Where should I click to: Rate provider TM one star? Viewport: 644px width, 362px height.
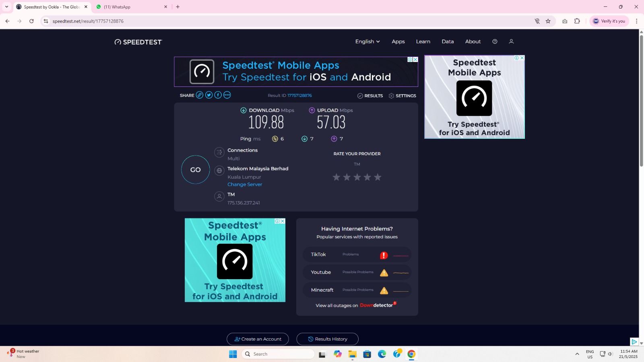(x=336, y=177)
